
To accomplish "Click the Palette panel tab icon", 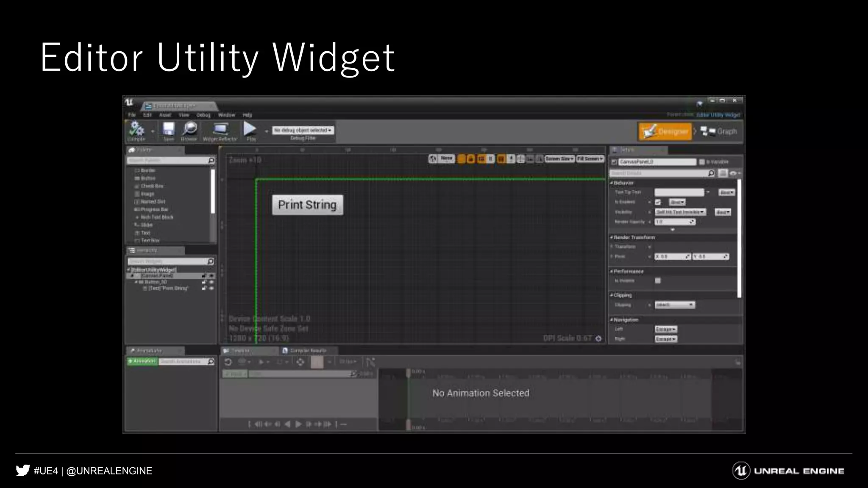I will pyautogui.click(x=132, y=150).
